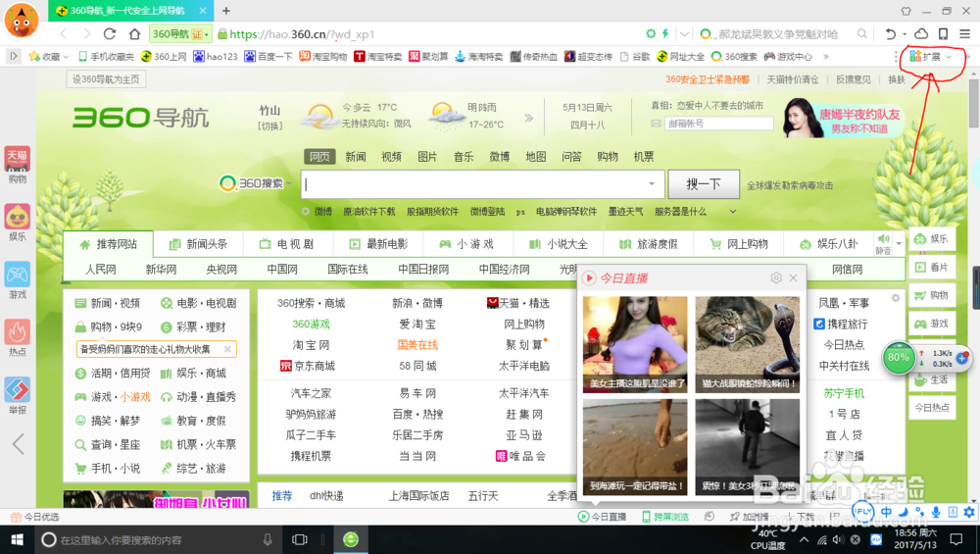Open the beach 到海滩玩 video thumbnail
This screenshot has width=980, height=554.
635,448
